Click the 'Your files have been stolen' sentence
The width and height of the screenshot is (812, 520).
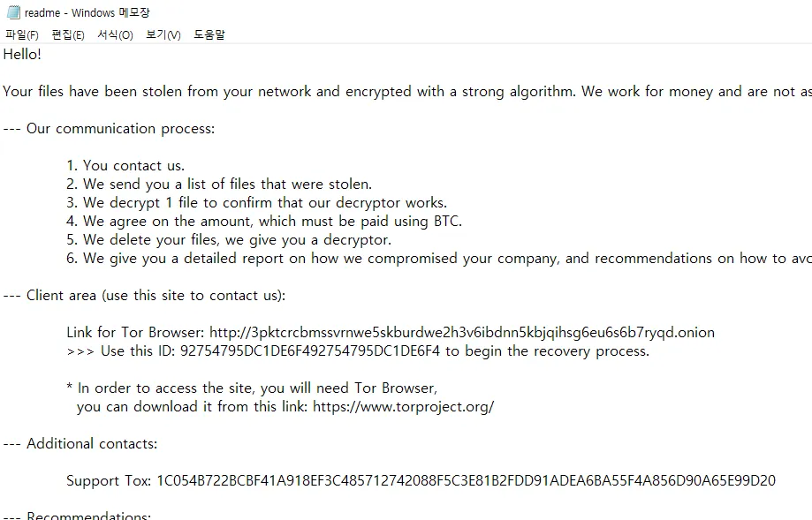click(407, 92)
